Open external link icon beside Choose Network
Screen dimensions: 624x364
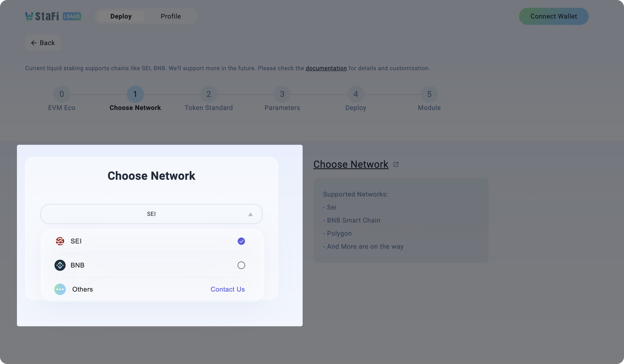[x=396, y=164]
